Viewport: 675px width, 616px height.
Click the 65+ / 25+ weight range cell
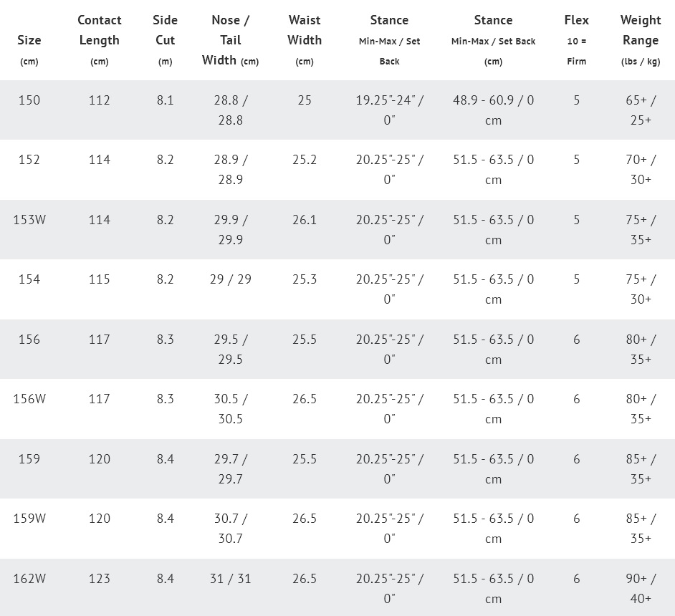(x=641, y=110)
